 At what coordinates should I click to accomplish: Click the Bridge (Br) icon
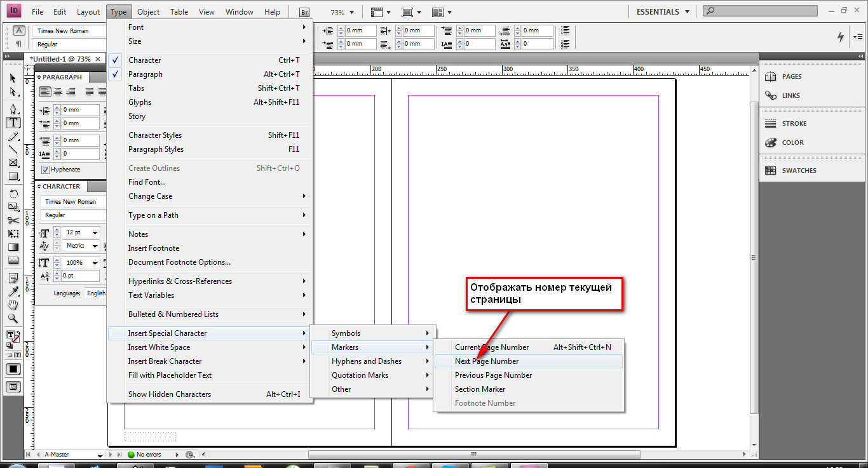[304, 12]
